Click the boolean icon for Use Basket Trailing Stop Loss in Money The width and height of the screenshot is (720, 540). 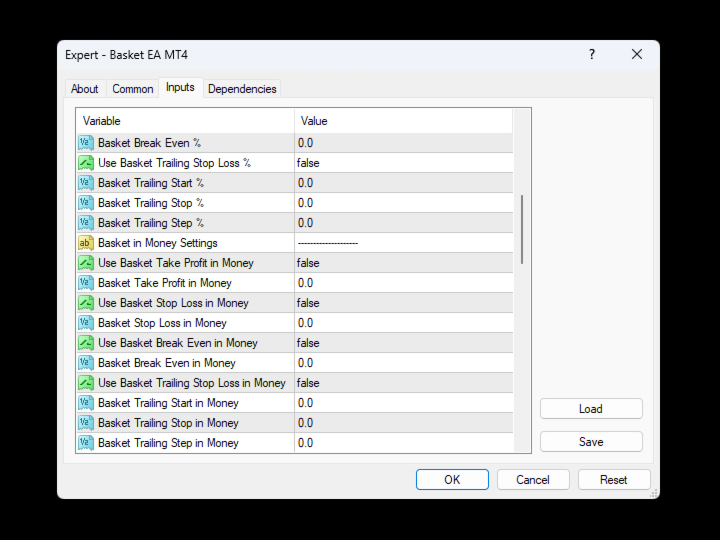pos(86,382)
